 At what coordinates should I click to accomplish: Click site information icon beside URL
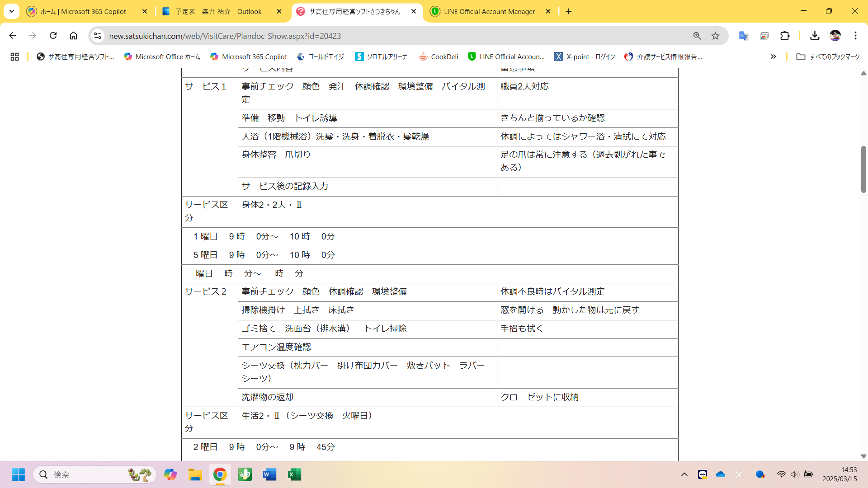(x=98, y=36)
